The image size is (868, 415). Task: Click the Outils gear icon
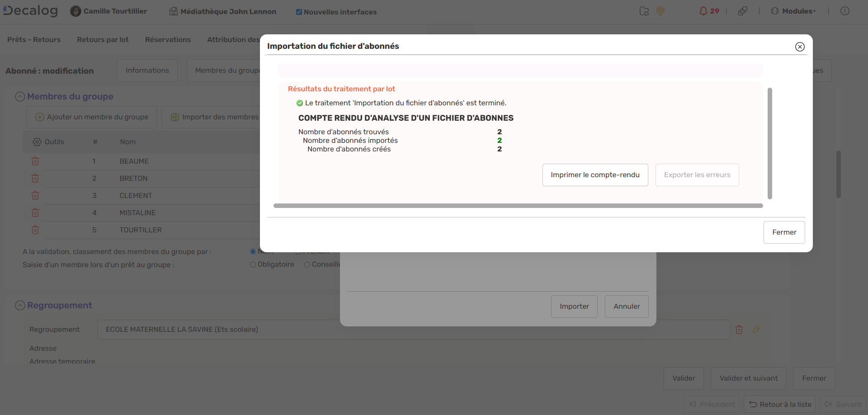point(37,142)
